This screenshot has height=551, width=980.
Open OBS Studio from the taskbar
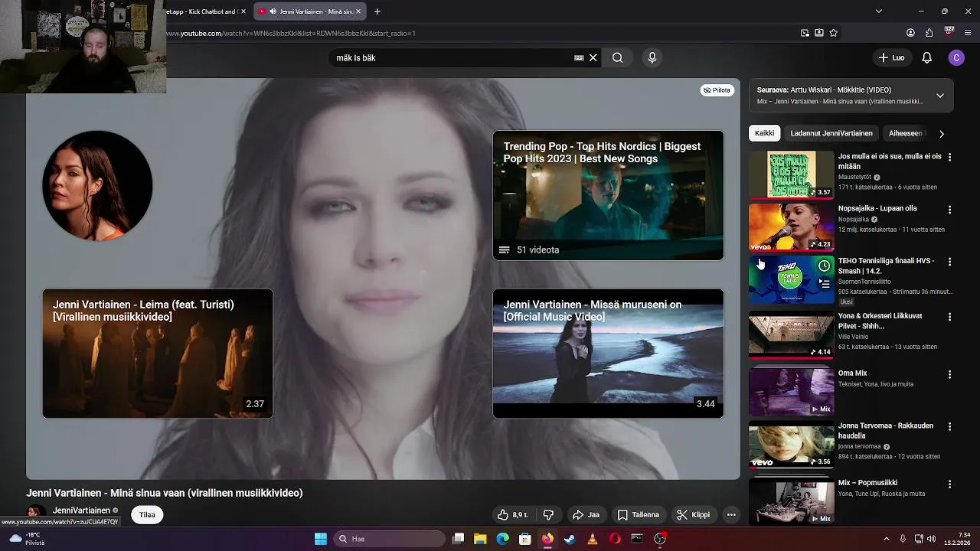660,539
